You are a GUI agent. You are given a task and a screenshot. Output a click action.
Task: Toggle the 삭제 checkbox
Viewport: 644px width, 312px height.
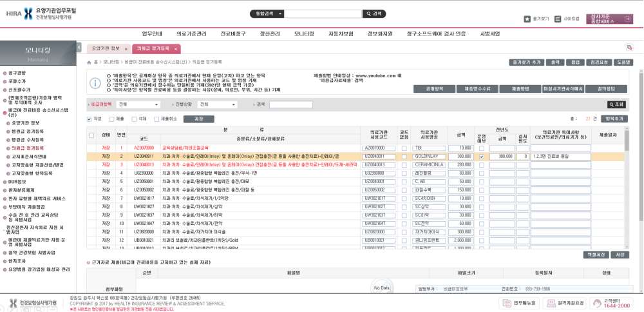(x=135, y=119)
